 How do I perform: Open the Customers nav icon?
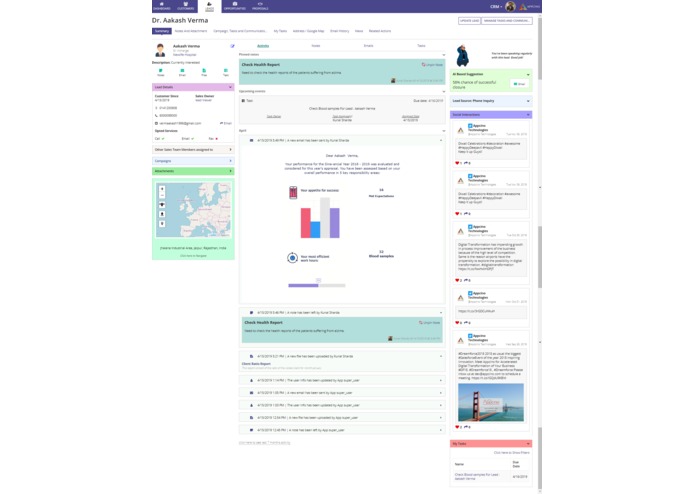click(185, 6)
